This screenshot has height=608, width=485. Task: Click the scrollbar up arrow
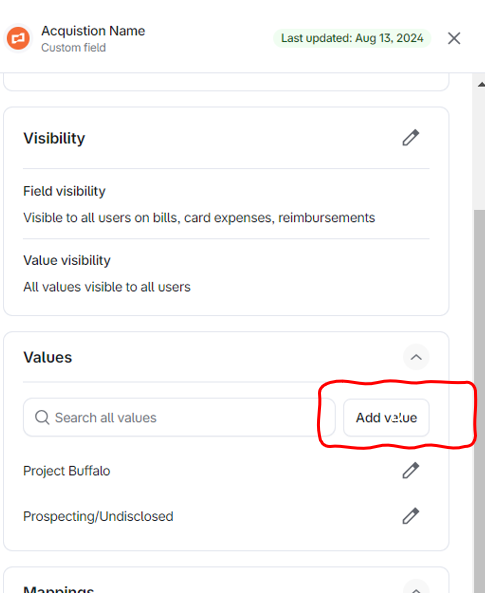tap(481, 84)
